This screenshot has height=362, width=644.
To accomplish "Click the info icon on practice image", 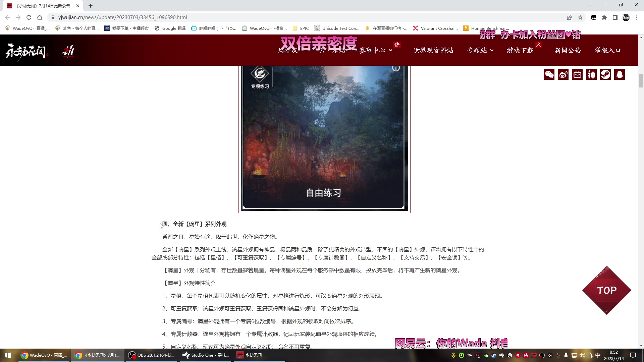I will 396,68.
